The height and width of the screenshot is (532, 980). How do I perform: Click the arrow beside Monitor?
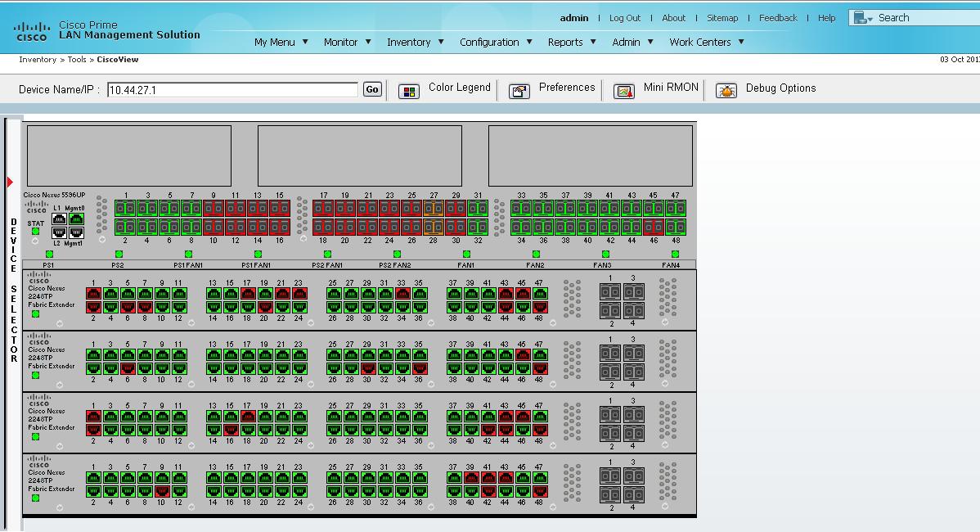(368, 42)
